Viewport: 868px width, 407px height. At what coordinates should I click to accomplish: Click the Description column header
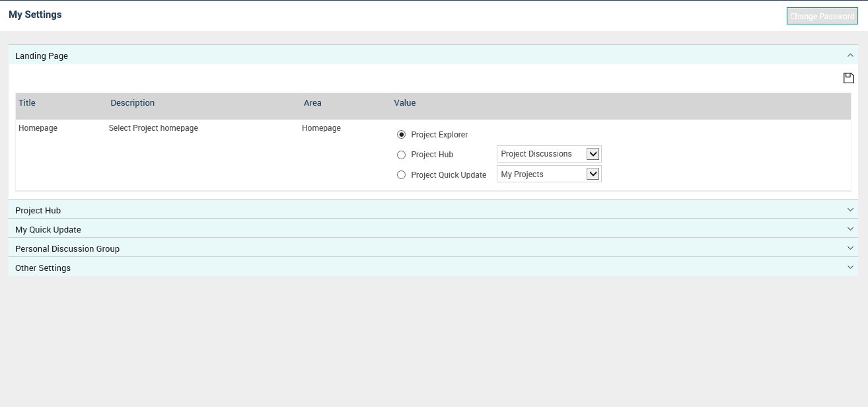[x=133, y=103]
